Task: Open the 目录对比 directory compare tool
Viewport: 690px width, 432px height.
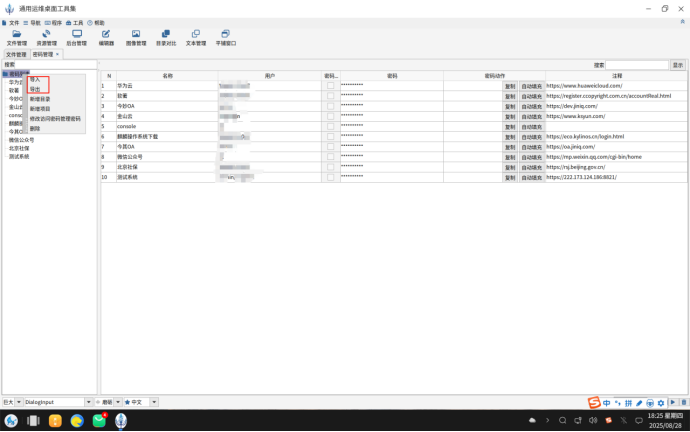Action: point(166,38)
